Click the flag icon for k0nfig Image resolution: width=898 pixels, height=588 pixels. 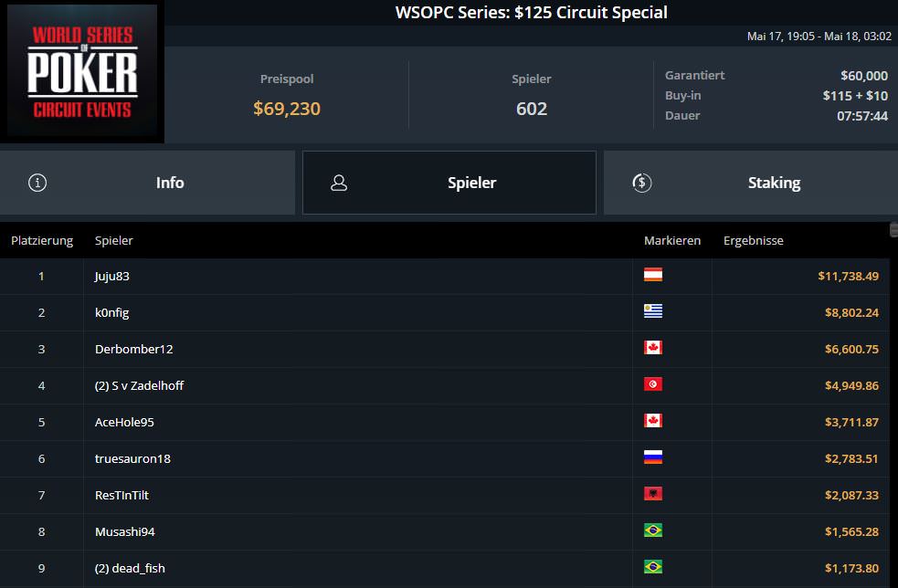point(652,311)
